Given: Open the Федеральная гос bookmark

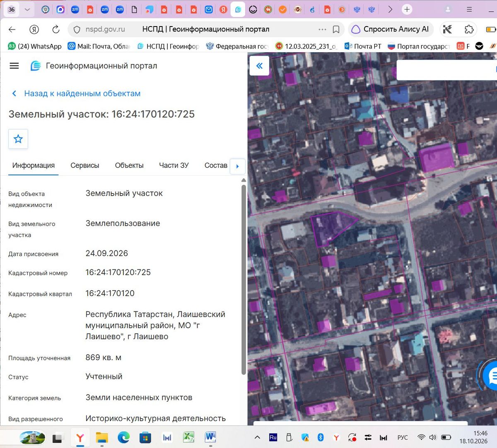Looking at the screenshot, I should point(237,46).
